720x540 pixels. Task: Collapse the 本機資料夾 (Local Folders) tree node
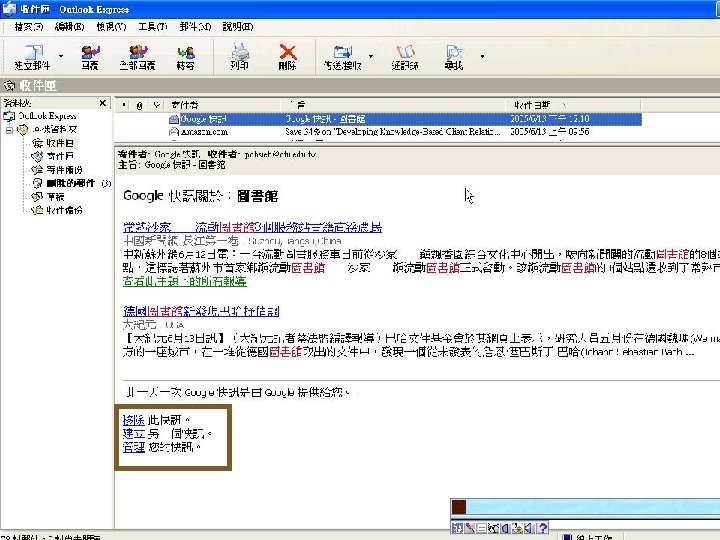click(x=9, y=130)
